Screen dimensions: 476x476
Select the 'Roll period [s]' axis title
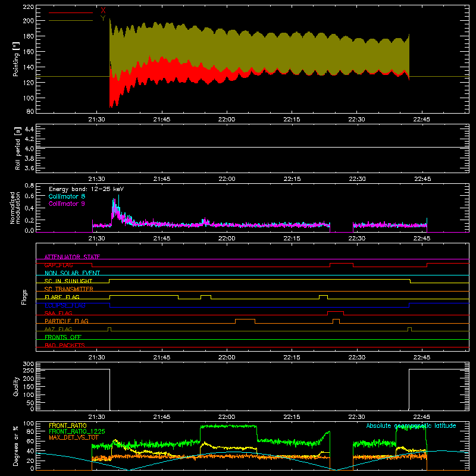point(17,148)
